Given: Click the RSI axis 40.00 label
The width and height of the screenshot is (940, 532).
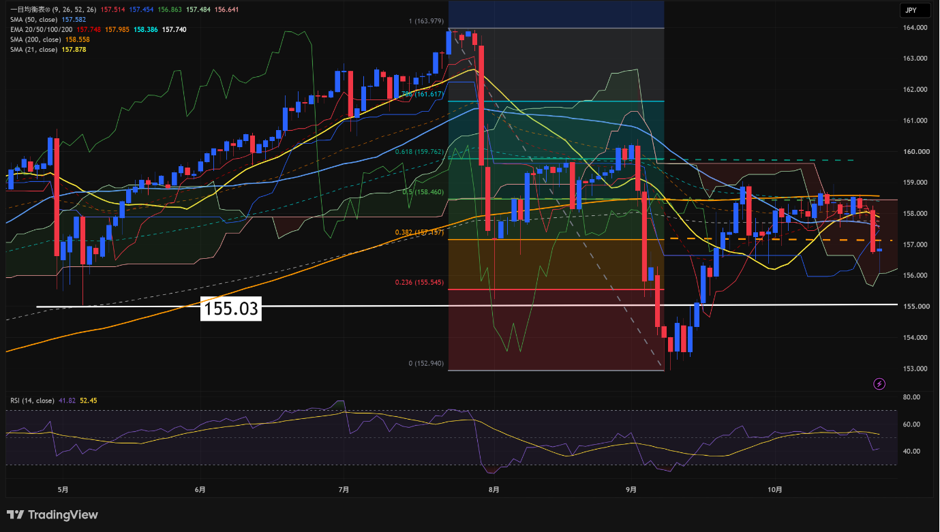Looking at the screenshot, I should point(912,451).
